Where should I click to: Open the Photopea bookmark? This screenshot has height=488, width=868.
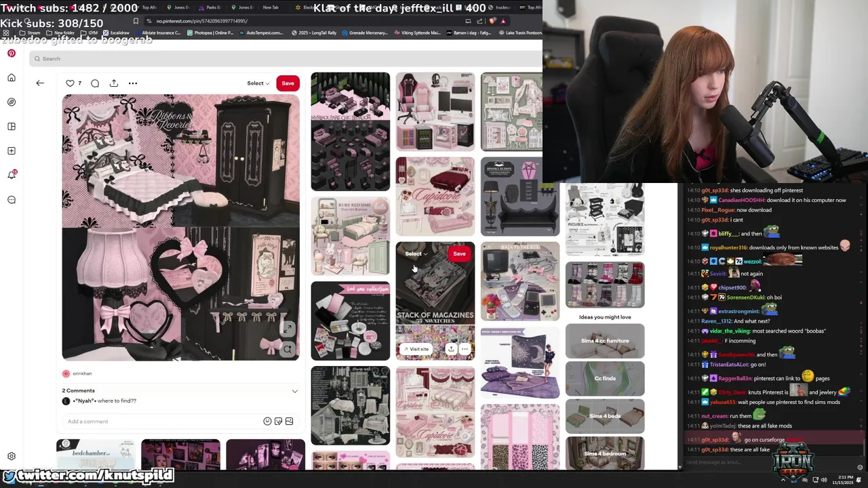(x=210, y=33)
